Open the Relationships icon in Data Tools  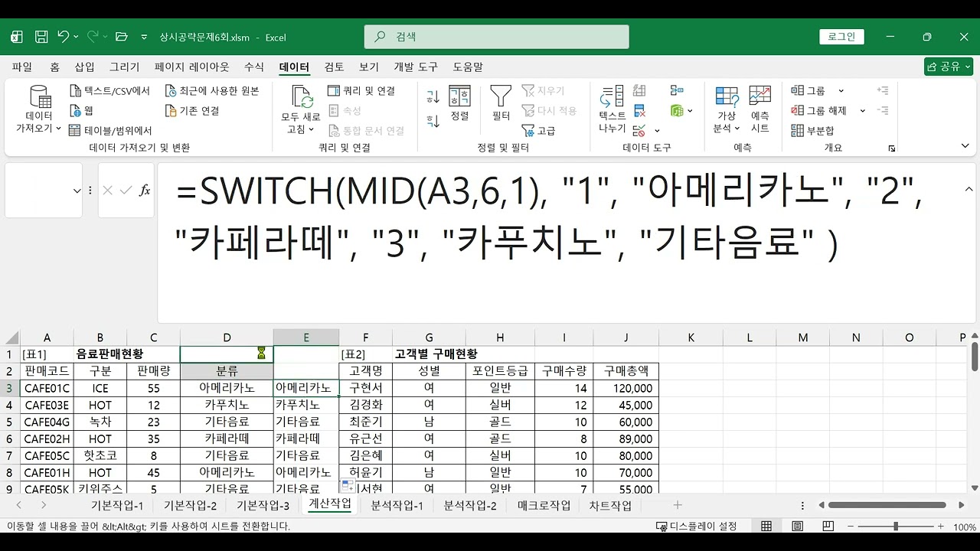click(677, 91)
